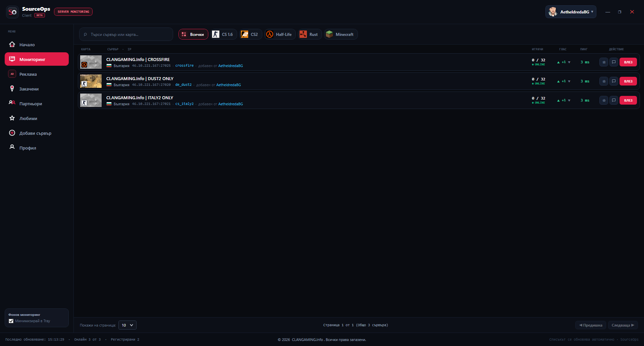This screenshot has height=346, width=644.
Task: Filter servers by Minecraft
Action: pos(341,34)
